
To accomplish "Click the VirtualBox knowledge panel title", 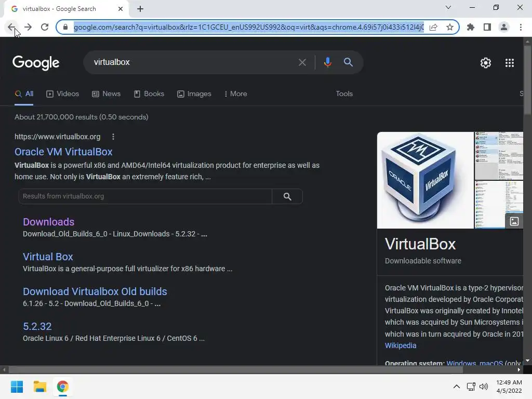I will tap(420, 244).
